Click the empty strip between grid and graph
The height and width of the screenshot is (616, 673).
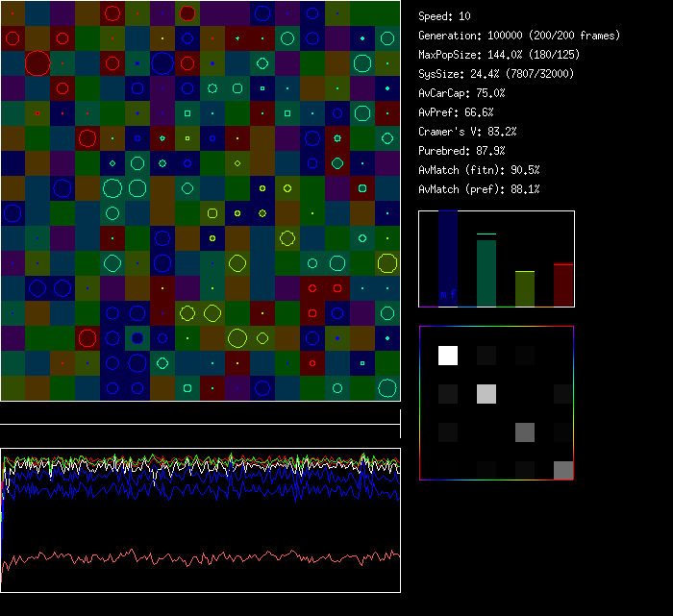click(x=200, y=413)
